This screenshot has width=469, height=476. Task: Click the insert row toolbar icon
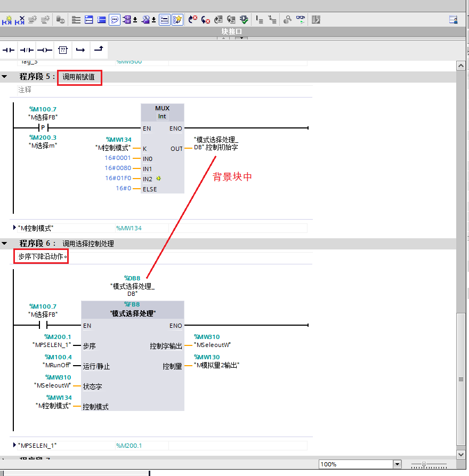pyautogui.click(x=33, y=20)
